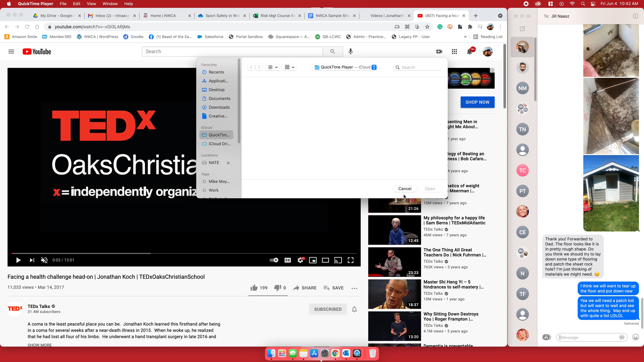644x362 pixels.
Task: Search with voice microphone icon
Action: pyautogui.click(x=350, y=52)
